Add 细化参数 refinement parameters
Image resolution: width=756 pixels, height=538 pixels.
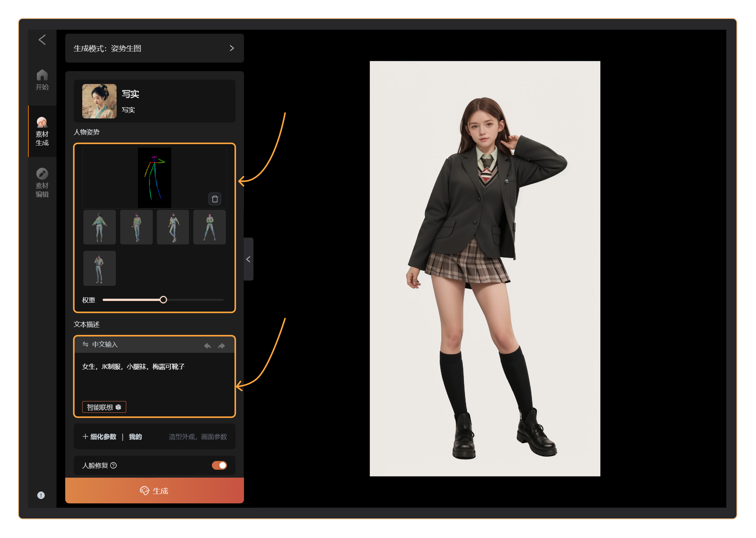(99, 437)
